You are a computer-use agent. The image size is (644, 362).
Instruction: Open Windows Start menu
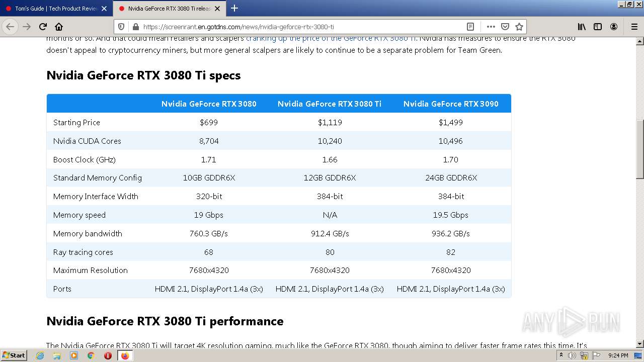coord(14,355)
